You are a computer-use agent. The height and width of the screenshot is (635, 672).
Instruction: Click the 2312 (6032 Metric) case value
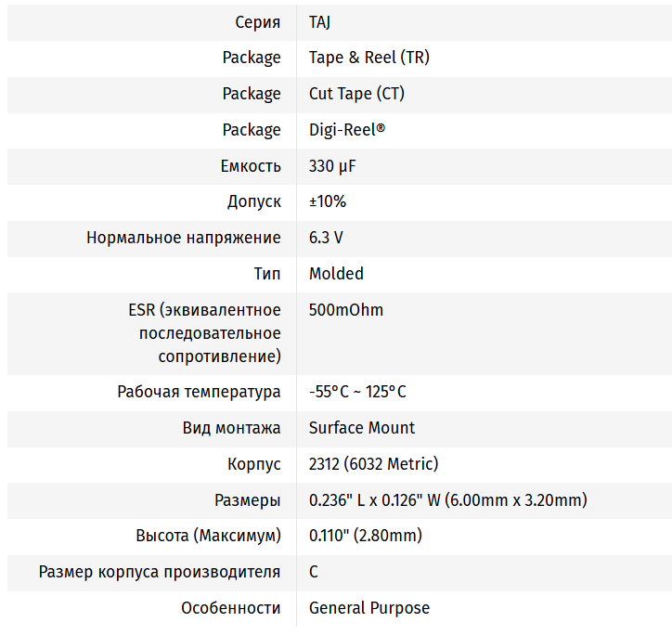373,464
